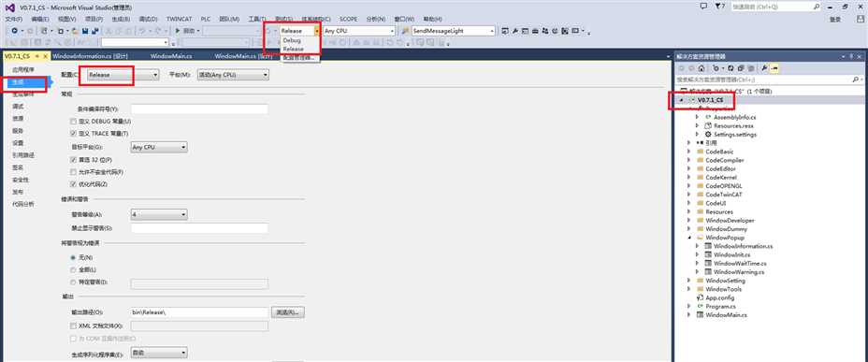This screenshot has height=362, width=868.
Task: Open the generate serialization assembly dropdown
Action: pos(159,353)
